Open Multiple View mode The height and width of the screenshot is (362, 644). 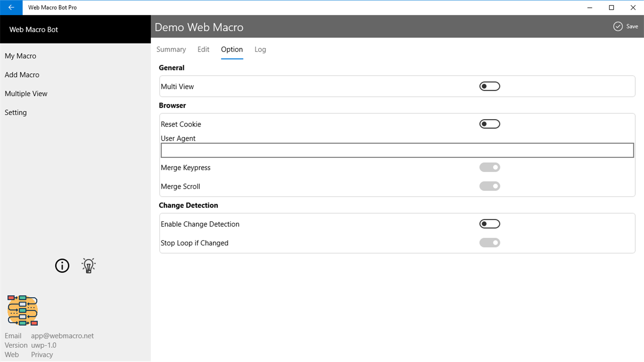coord(26,93)
